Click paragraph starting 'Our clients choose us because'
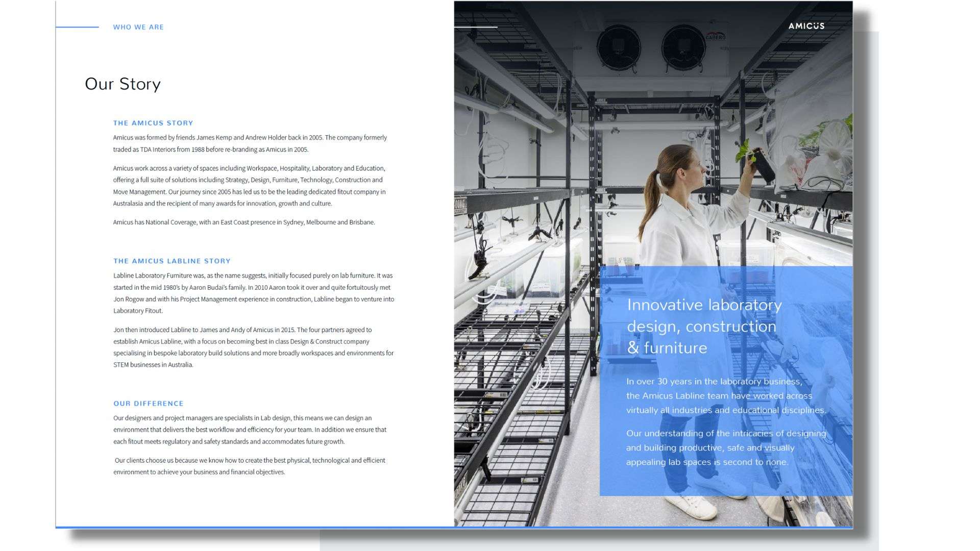The width and height of the screenshot is (980, 551). (249, 466)
